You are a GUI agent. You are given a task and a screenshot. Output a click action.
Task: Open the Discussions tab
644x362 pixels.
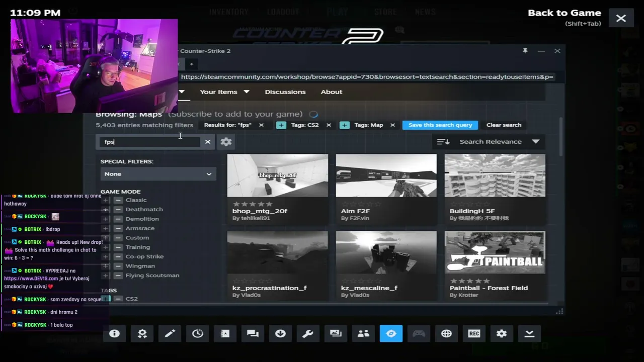click(285, 92)
